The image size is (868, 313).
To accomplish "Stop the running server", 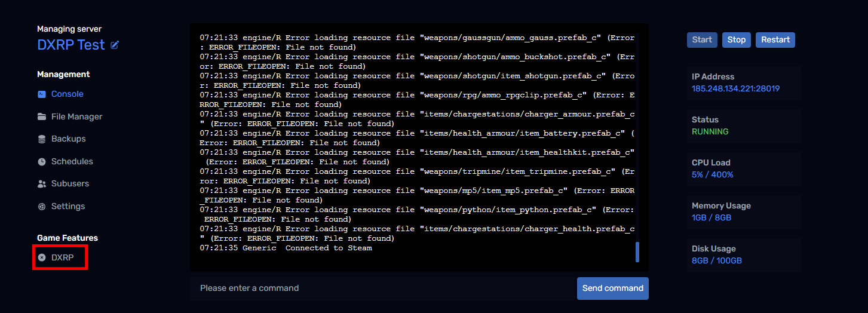I will tap(736, 40).
